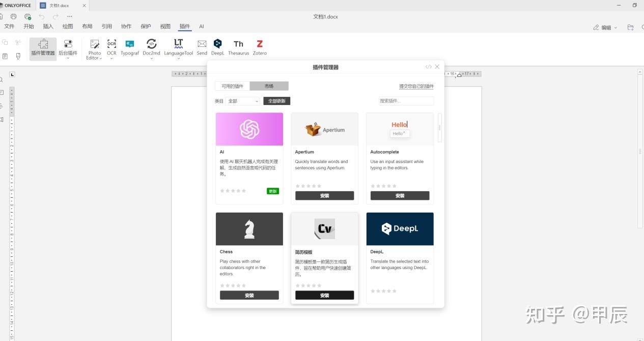This screenshot has height=341, width=644.
Task: Select the copy style paintbrush icon
Action: coord(18,56)
